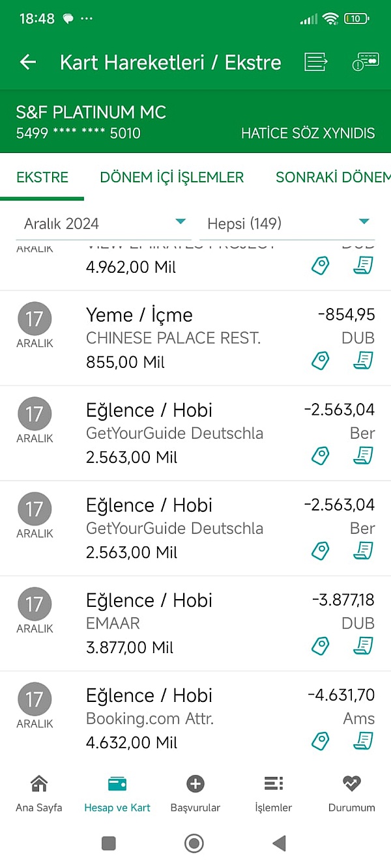391x868 pixels.
Task: Open İşlemler menu in bottom navigation
Action: pos(274,793)
